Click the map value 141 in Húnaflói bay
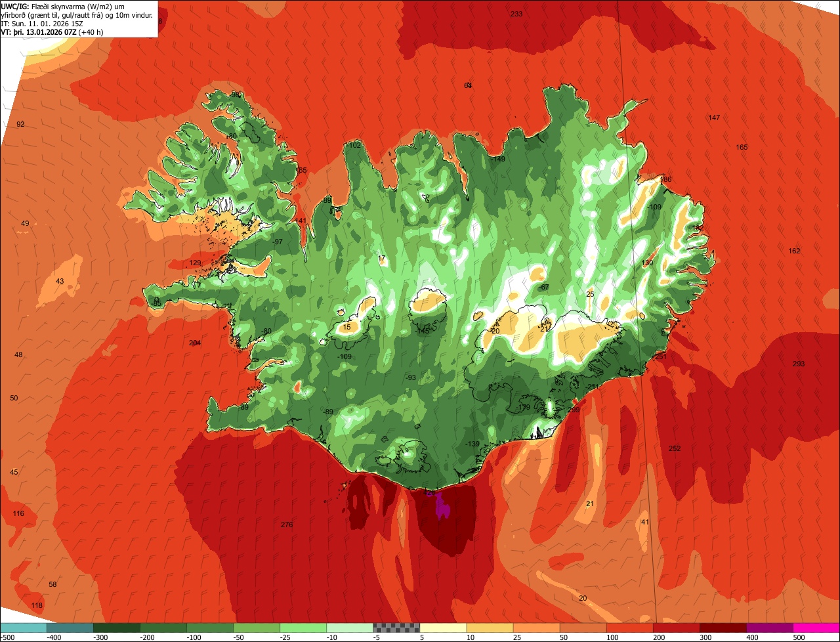840x642 pixels. 301,221
